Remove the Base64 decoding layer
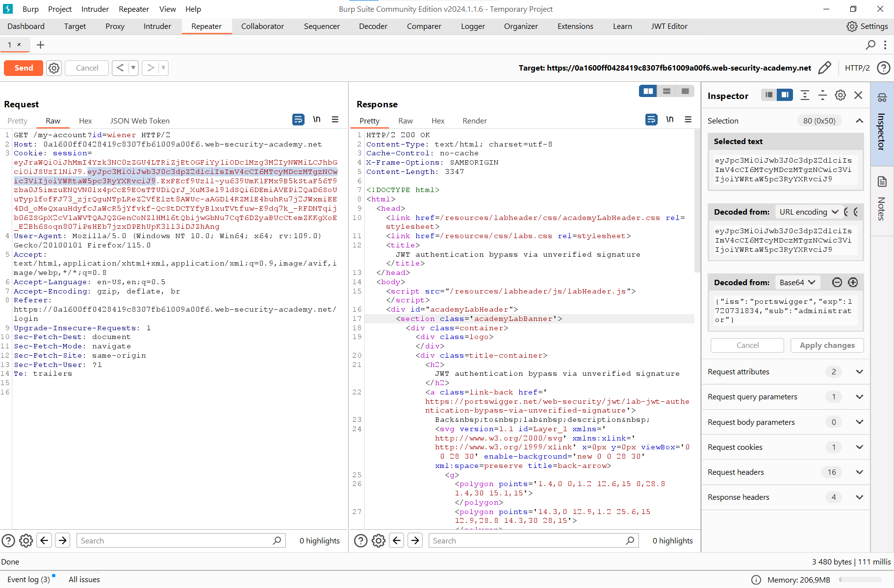 [837, 282]
